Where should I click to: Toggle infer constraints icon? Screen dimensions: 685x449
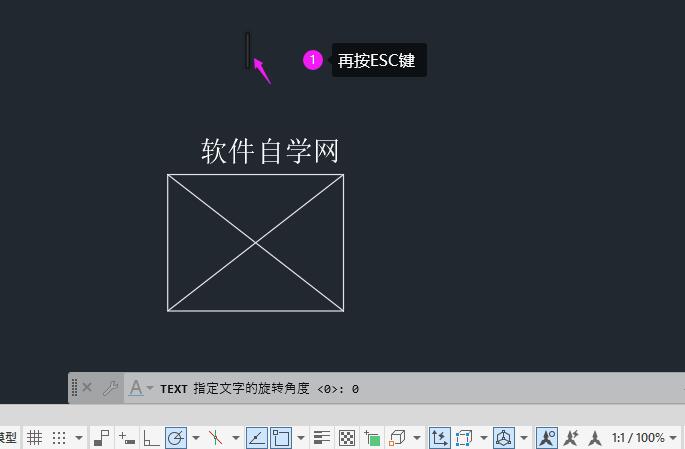102,437
